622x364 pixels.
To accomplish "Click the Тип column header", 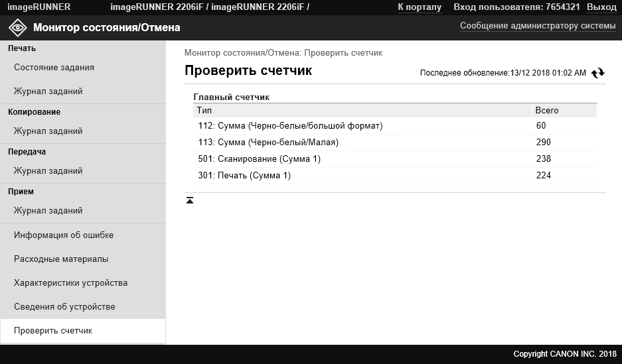I will tap(362, 111).
